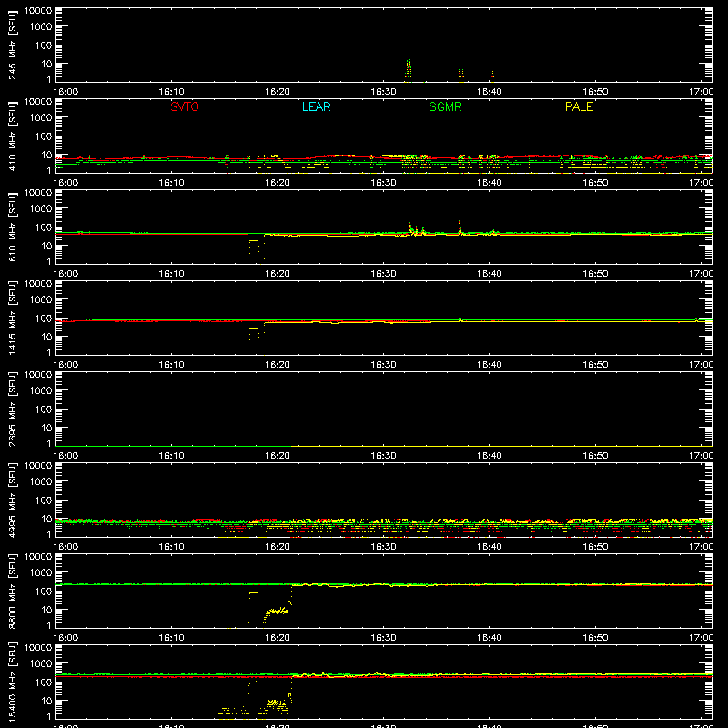Image resolution: width=728 pixels, height=728 pixels.
Task: Click the 17:00 tick label below the 245 MHz panel
Action: [x=701, y=92]
